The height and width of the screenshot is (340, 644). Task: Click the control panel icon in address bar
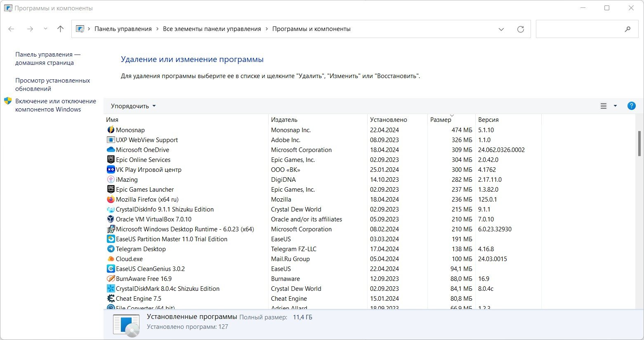click(x=80, y=29)
